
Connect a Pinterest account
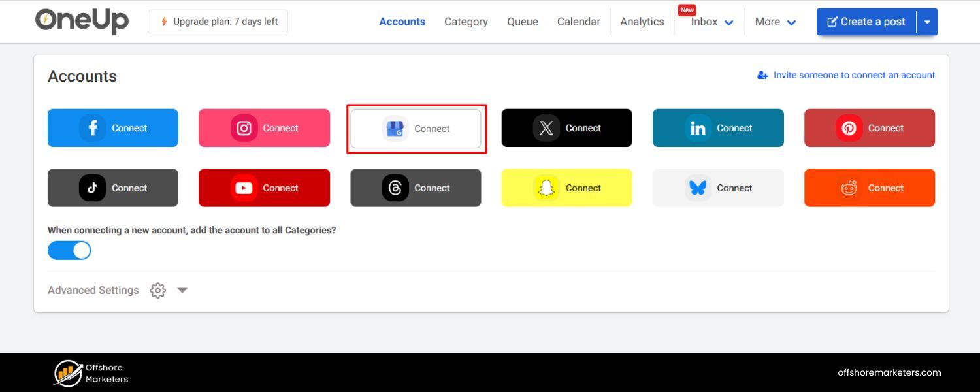pyautogui.click(x=869, y=128)
